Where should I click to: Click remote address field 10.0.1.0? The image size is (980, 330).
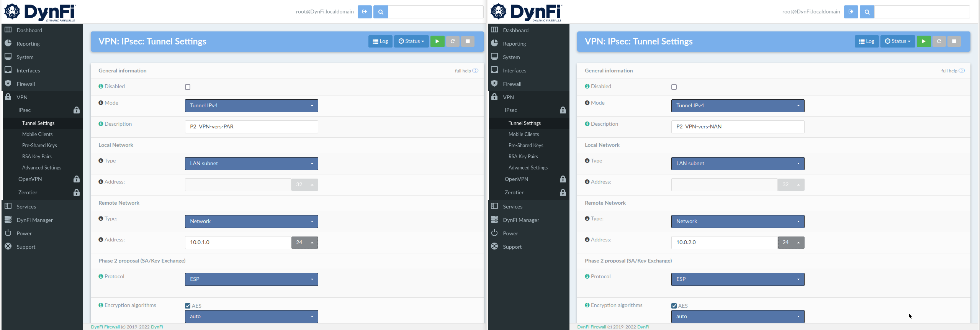[237, 243]
